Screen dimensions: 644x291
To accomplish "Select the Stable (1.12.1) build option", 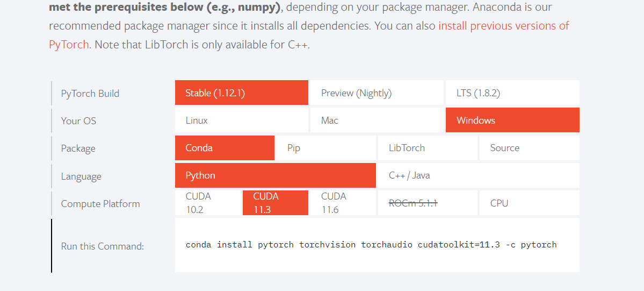I will (x=241, y=93).
